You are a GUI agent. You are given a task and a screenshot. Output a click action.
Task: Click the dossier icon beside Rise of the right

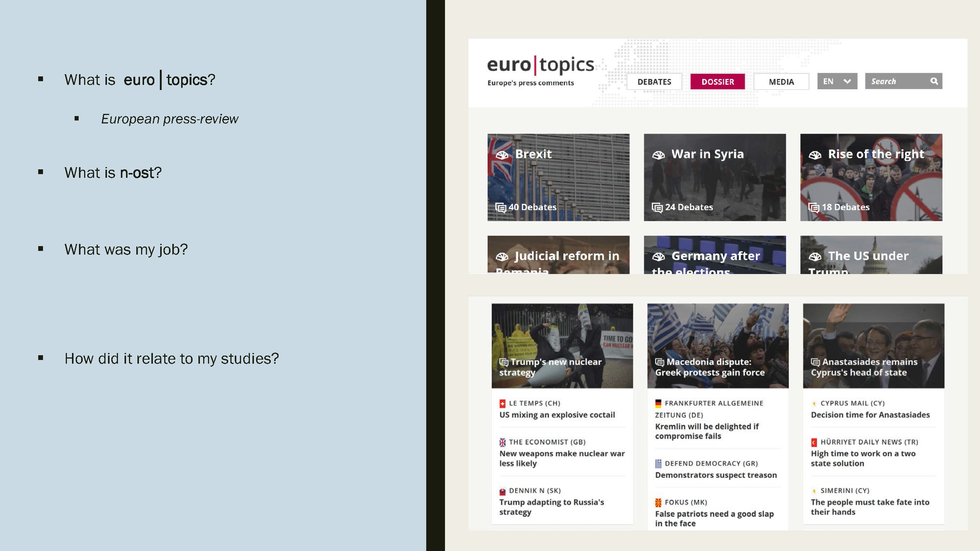click(815, 155)
